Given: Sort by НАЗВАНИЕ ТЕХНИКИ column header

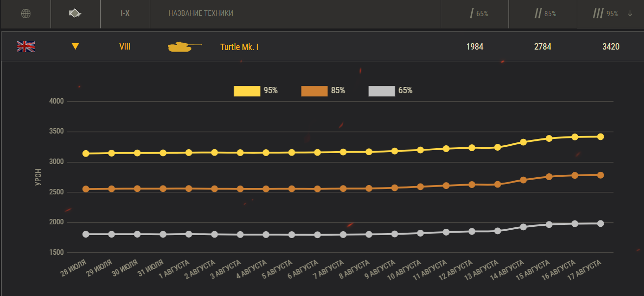Looking at the screenshot, I should click(x=201, y=14).
